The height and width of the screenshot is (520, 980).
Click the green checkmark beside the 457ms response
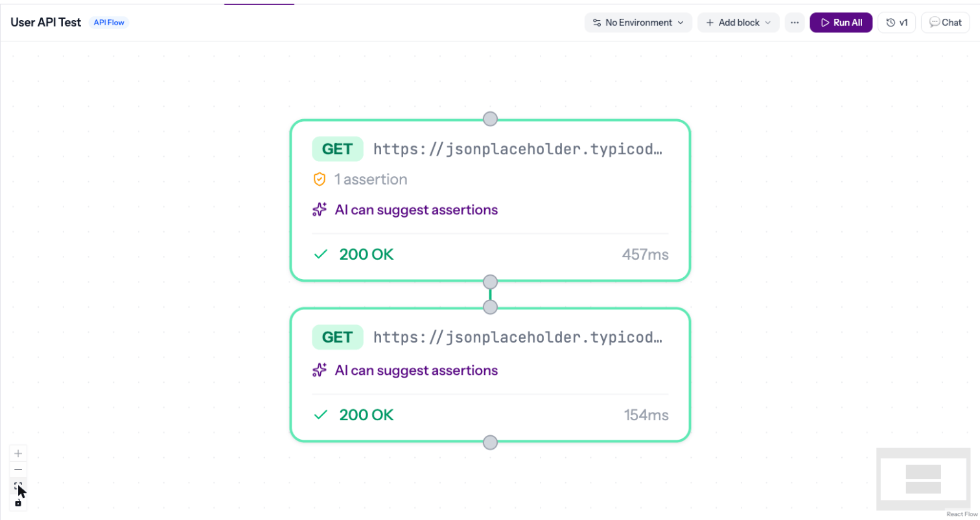click(x=320, y=254)
